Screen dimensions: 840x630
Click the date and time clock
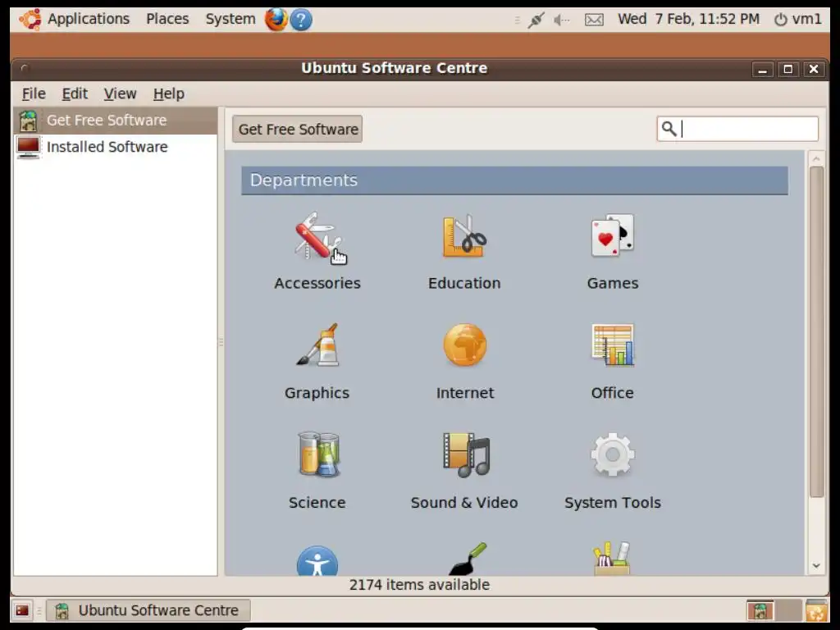pyautogui.click(x=688, y=20)
